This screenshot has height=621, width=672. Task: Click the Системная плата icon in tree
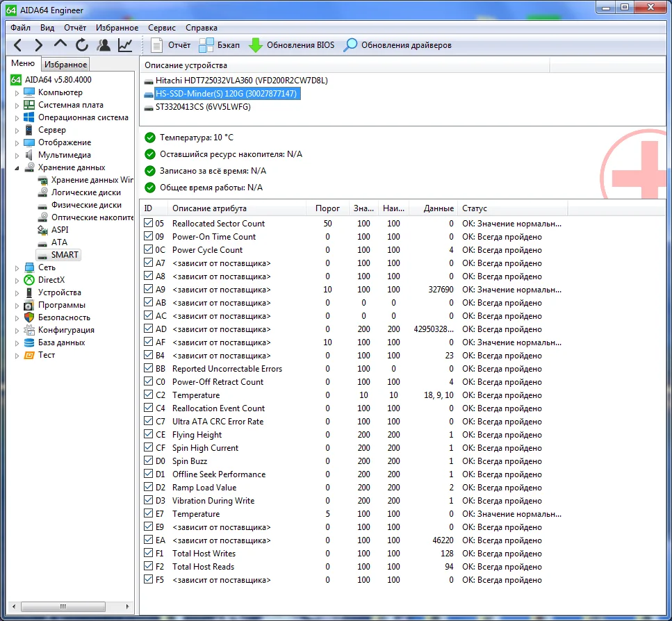tap(29, 104)
